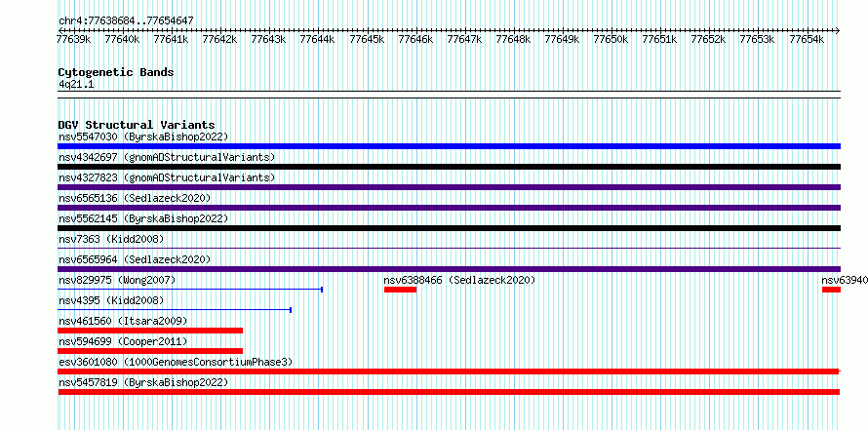Select the purple nsv6565136 variant bar
The height and width of the screenshot is (430, 868).
tap(449, 208)
